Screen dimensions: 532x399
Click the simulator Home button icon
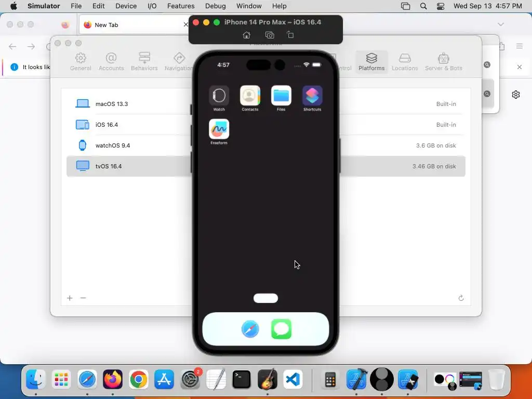pos(247,35)
